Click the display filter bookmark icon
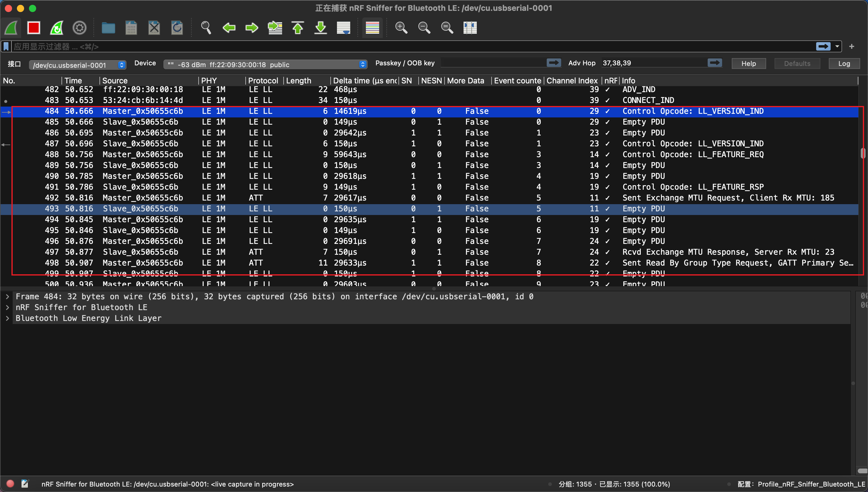 (x=6, y=46)
